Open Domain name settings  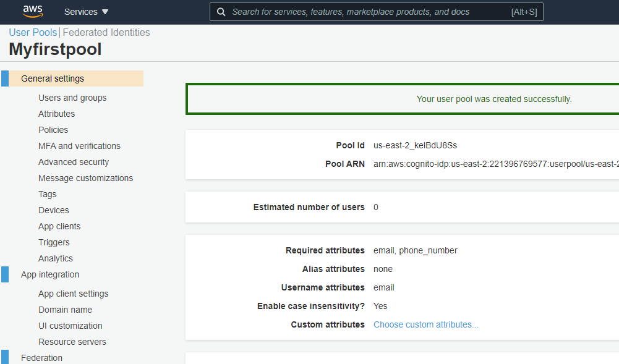click(65, 310)
